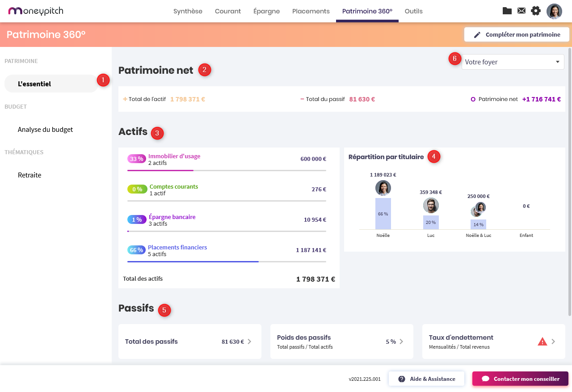Expand the Total des passifs card chevron

coord(249,342)
